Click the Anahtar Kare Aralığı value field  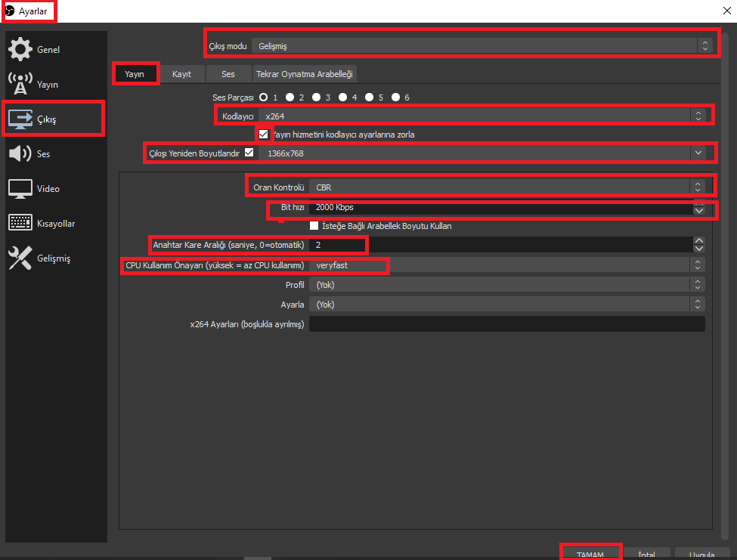[x=501, y=245]
